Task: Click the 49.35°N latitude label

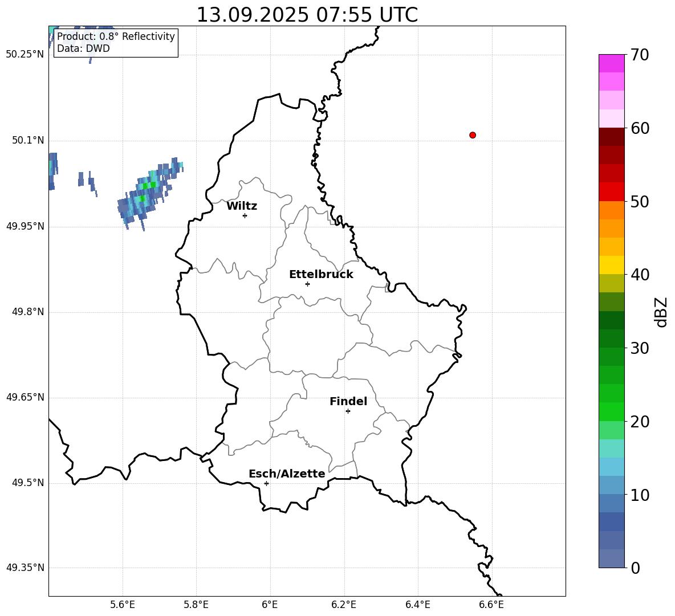Action: point(25,568)
